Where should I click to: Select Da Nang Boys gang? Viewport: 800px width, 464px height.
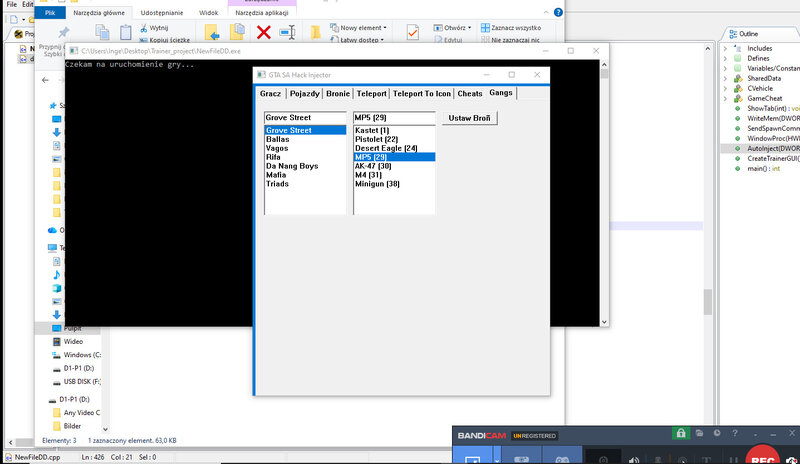point(305,166)
